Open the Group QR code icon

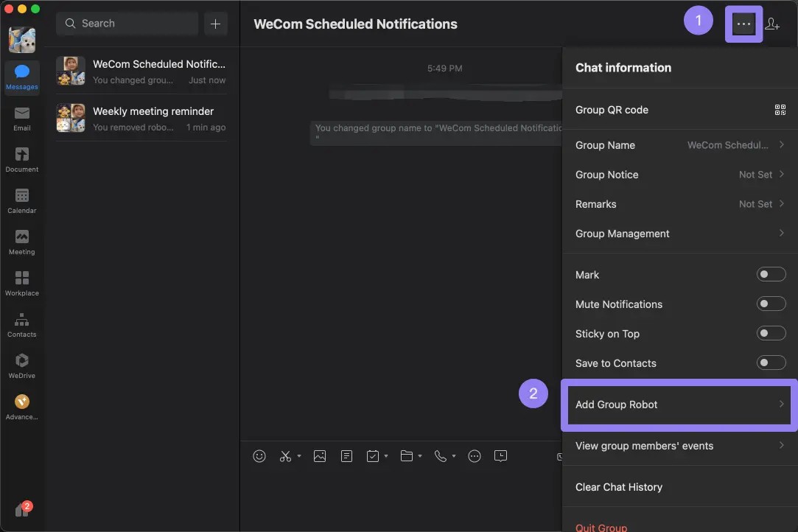point(780,110)
